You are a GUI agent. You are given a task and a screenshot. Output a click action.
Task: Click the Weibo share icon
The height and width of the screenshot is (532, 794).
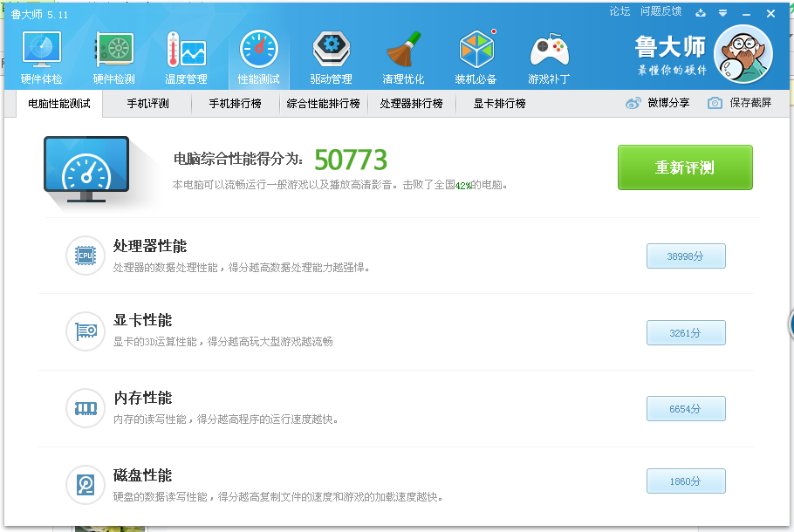tap(633, 103)
